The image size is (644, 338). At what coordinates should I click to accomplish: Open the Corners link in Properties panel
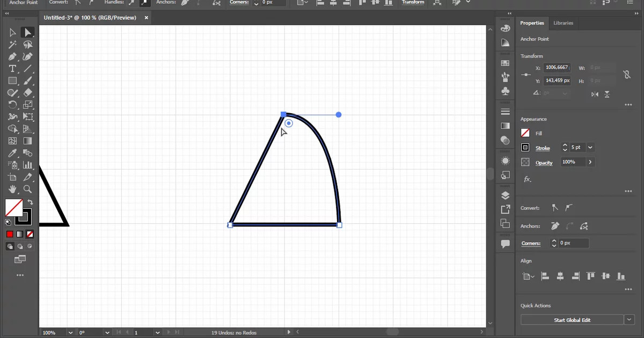click(531, 244)
